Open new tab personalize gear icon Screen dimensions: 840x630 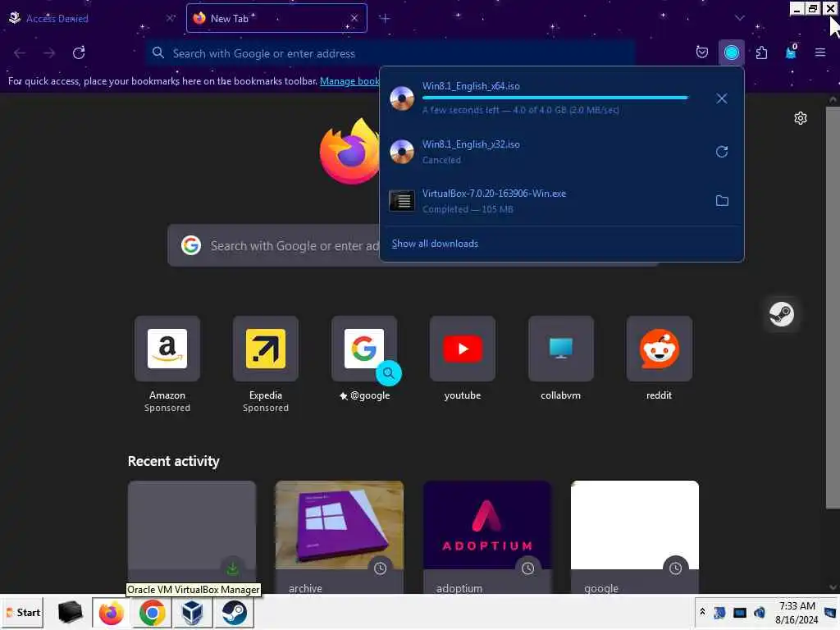(800, 118)
